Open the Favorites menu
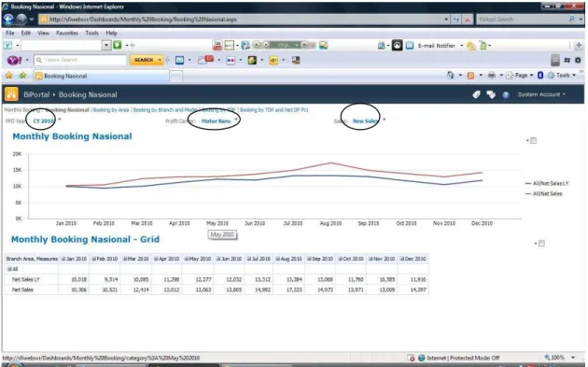The width and height of the screenshot is (588, 367). 67,33
